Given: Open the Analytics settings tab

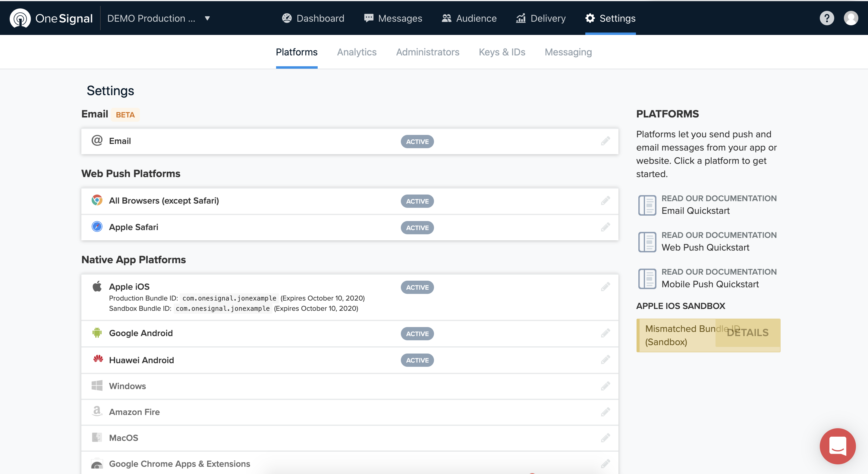Looking at the screenshot, I should pos(357,52).
